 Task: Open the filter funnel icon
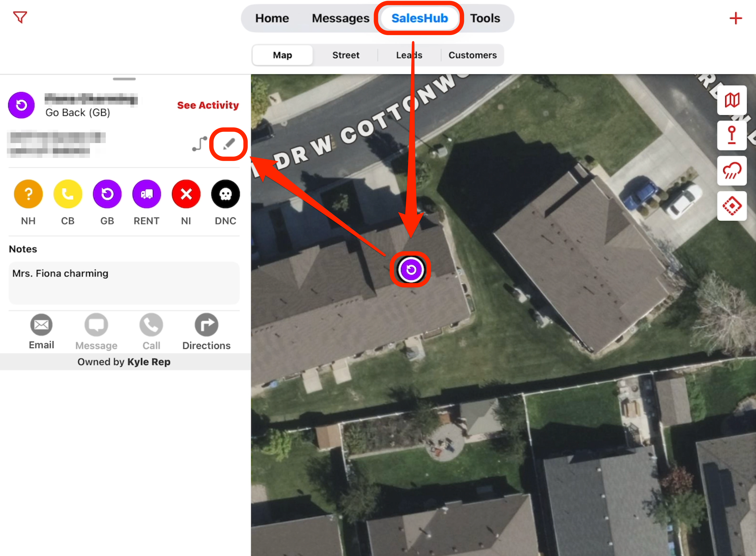coord(20,17)
